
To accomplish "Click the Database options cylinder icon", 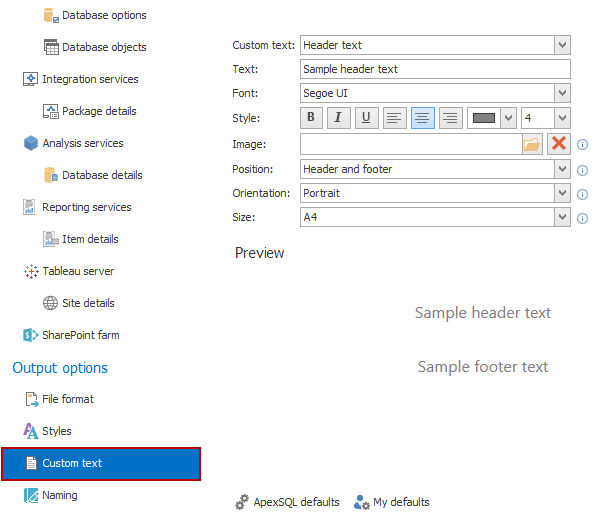I will (x=51, y=15).
